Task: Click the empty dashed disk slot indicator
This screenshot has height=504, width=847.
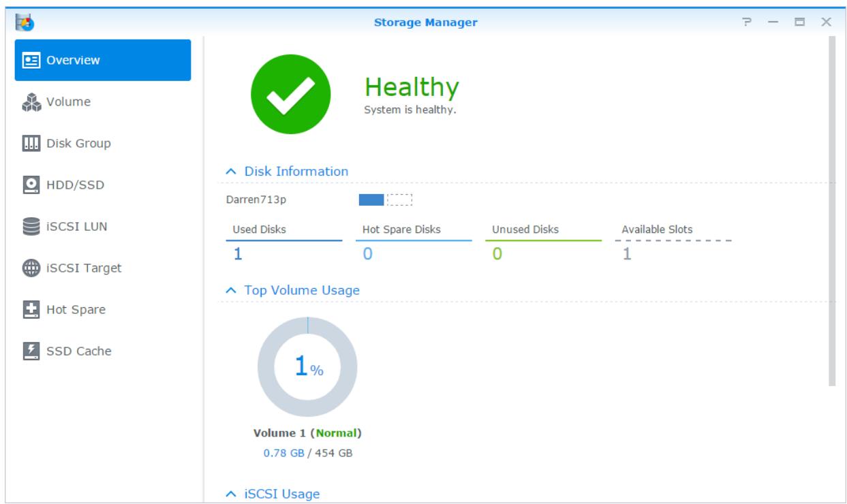Action: click(400, 200)
